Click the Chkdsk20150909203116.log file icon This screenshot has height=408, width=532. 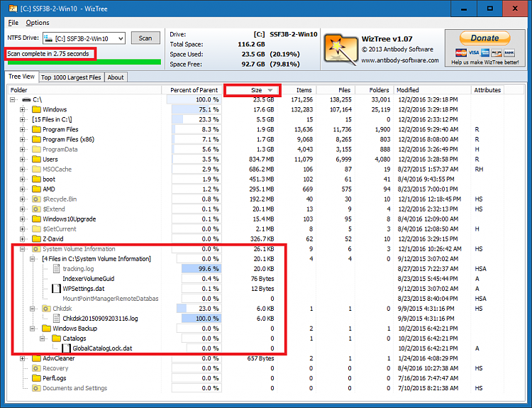[57, 319]
